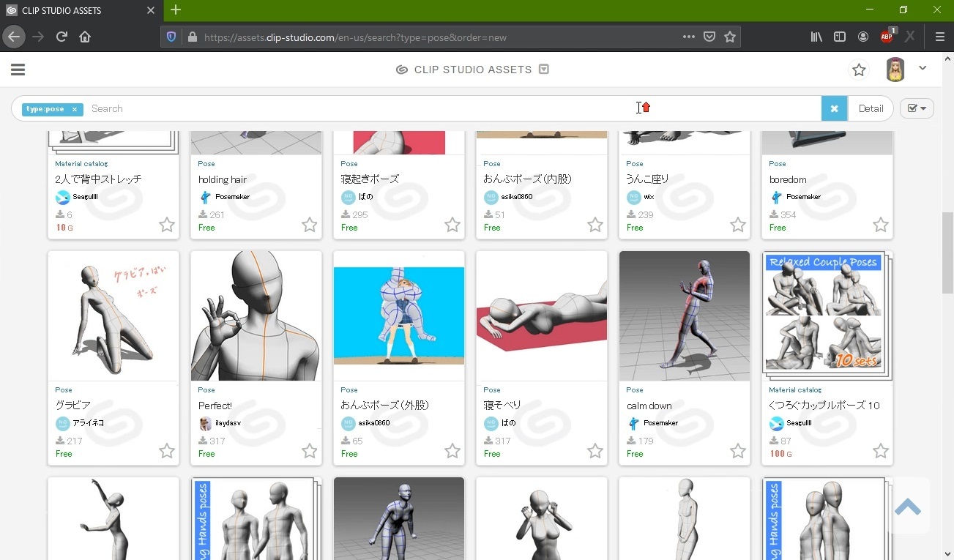Open the CLIP STUDIO ASSETS service dropdown
This screenshot has height=560, width=954.
(544, 70)
